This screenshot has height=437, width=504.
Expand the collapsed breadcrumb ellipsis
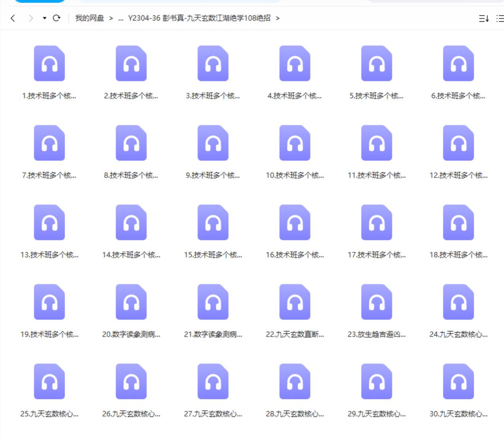121,18
